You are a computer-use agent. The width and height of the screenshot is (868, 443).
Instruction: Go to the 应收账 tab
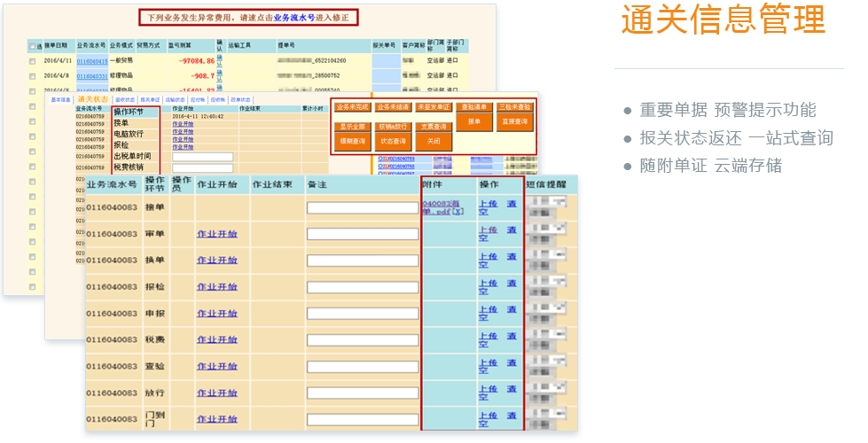217,100
